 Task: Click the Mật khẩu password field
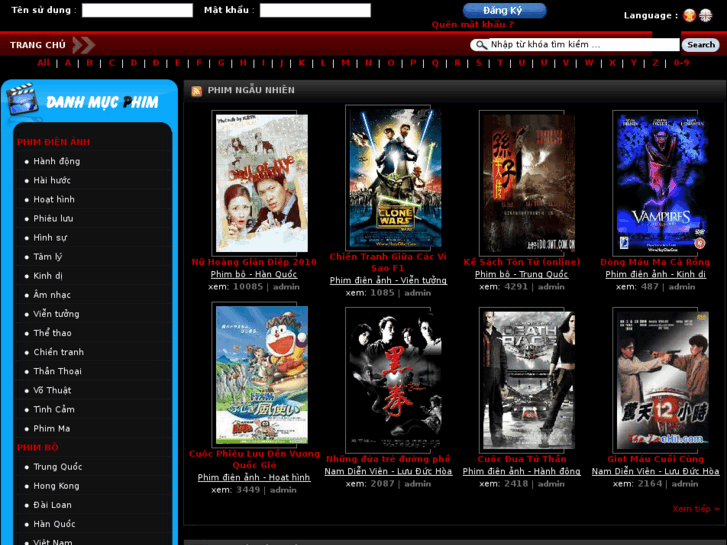pyautogui.click(x=315, y=10)
